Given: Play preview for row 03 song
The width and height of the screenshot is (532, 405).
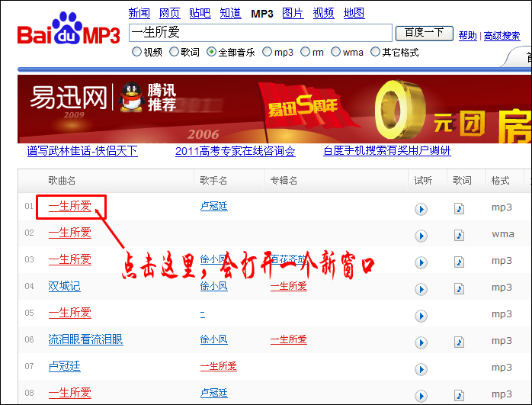Looking at the screenshot, I should pos(421,262).
